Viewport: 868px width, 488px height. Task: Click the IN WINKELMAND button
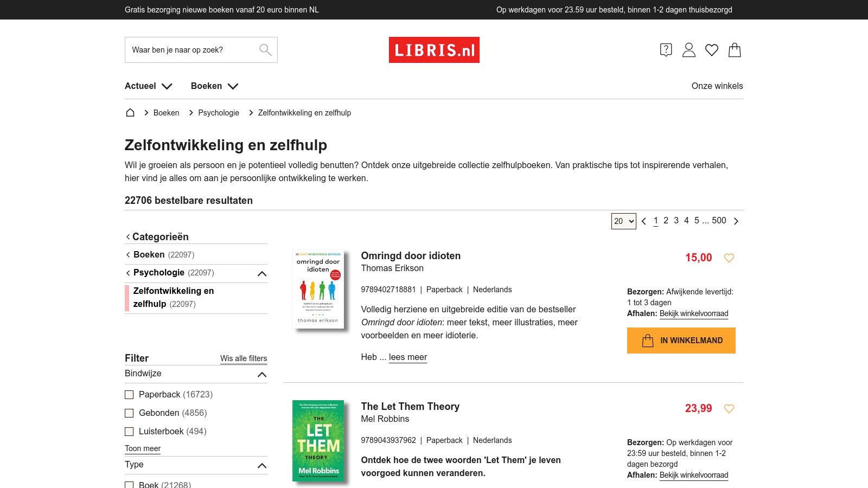pos(681,340)
